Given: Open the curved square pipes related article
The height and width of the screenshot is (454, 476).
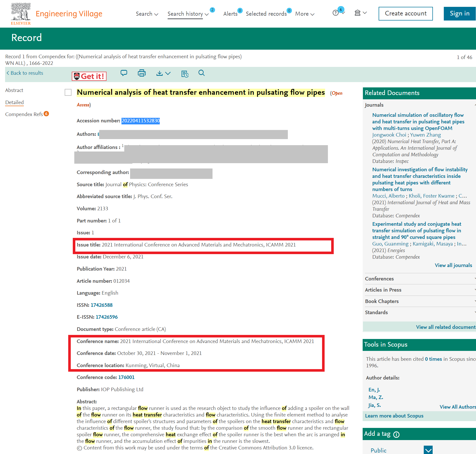Looking at the screenshot, I should tap(416, 231).
